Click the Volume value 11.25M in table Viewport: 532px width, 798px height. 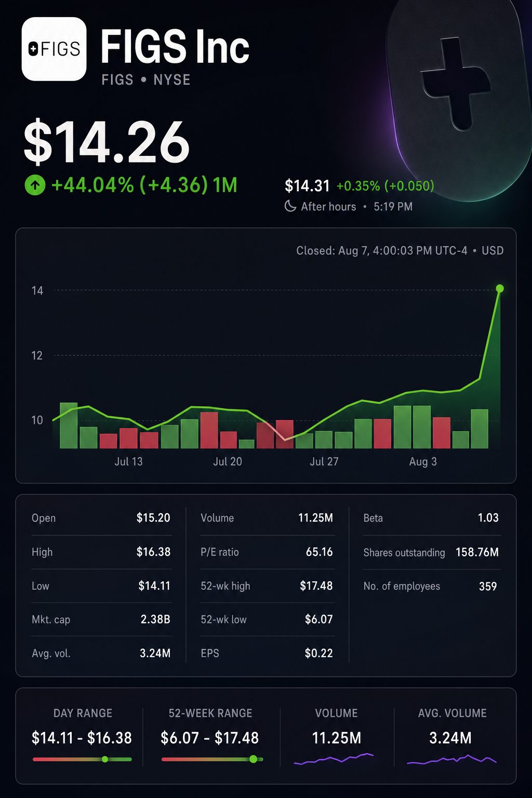(x=315, y=518)
